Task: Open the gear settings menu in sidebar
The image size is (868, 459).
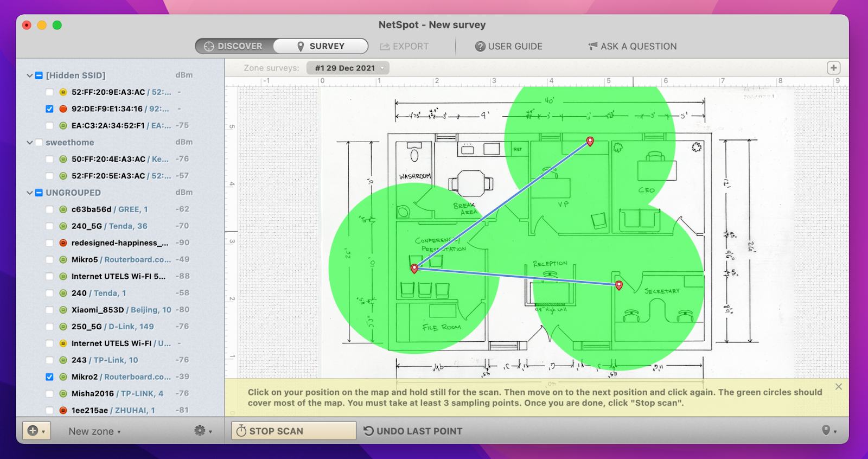Action: point(203,431)
